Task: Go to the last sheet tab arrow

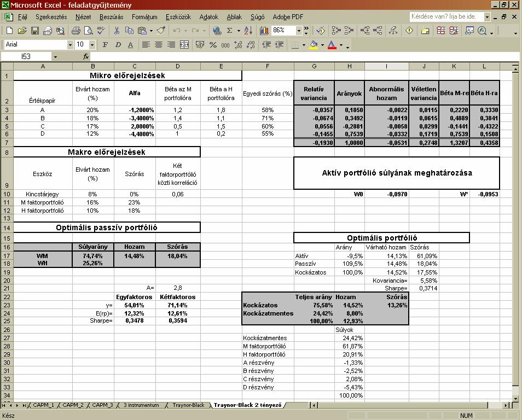Action: (x=24, y=405)
